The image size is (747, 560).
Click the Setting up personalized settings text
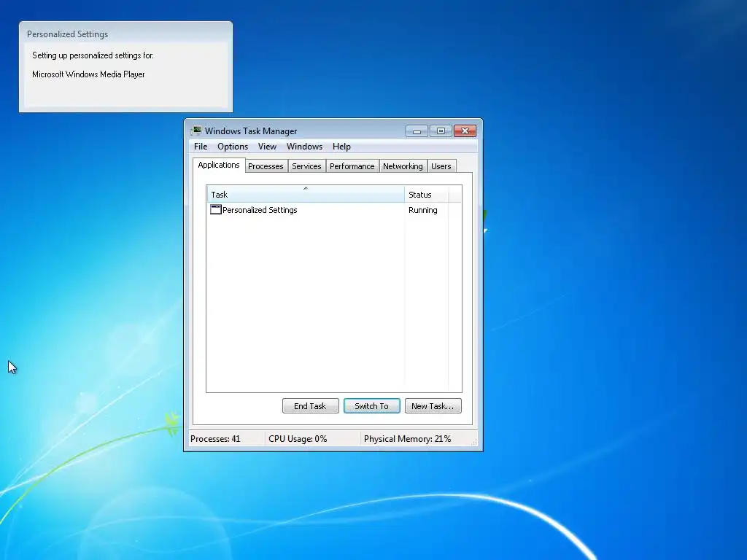pyautogui.click(x=93, y=55)
